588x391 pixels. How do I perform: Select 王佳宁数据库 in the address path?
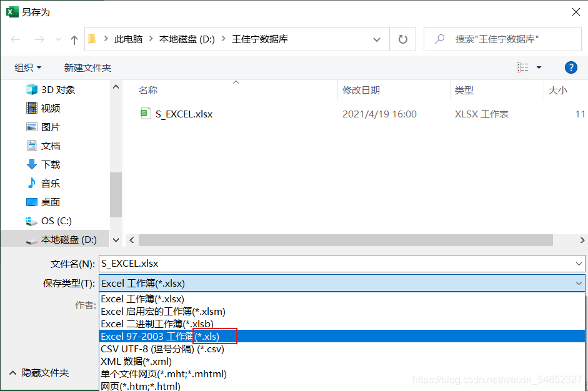260,39
